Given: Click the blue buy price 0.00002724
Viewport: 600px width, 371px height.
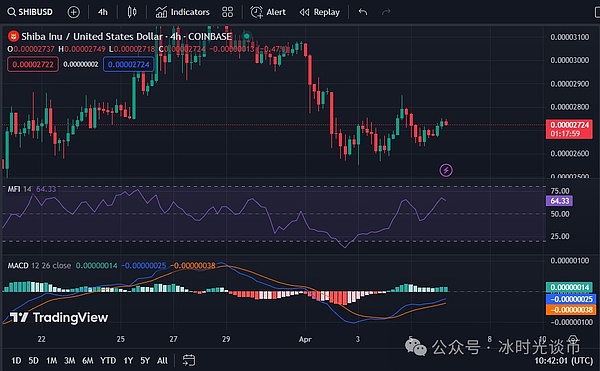Looking at the screenshot, I should tap(129, 64).
